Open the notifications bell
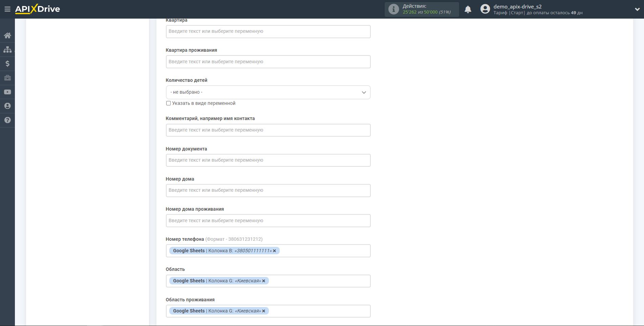The image size is (644, 326). point(468,9)
